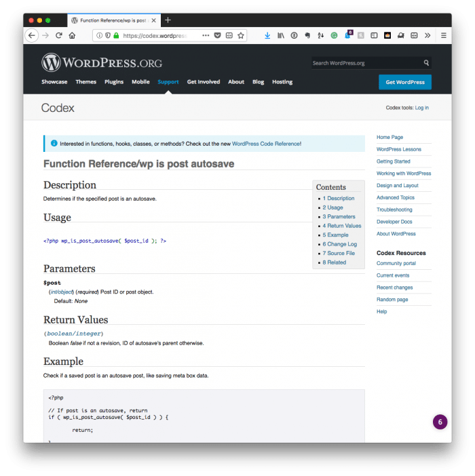Jump to 7 Source File in Contents

(x=339, y=253)
